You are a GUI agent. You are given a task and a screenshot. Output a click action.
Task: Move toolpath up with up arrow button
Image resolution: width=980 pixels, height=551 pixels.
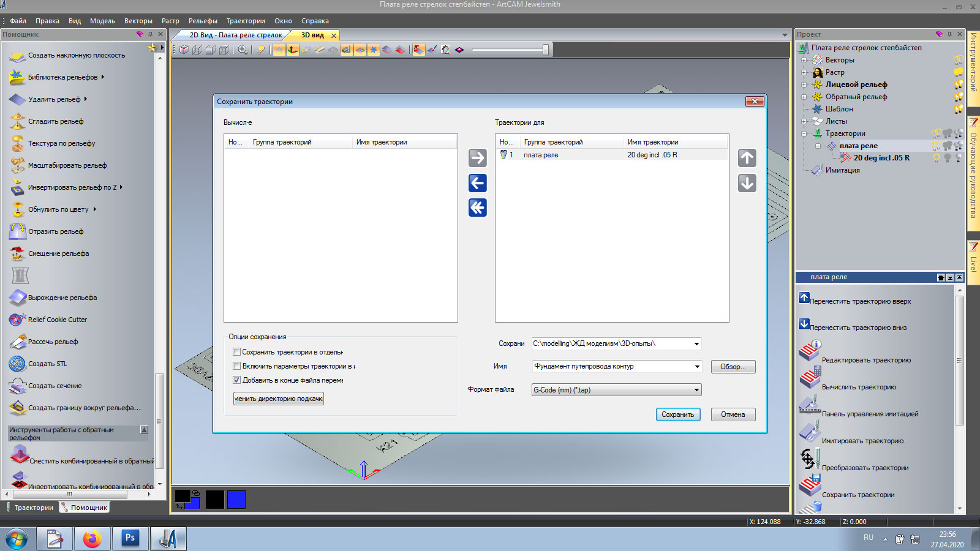click(747, 158)
